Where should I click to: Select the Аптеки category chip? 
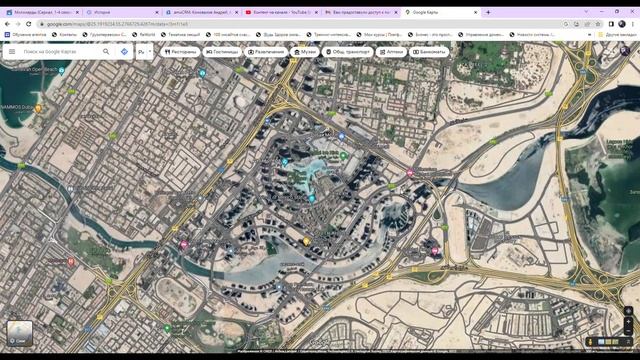point(391,52)
